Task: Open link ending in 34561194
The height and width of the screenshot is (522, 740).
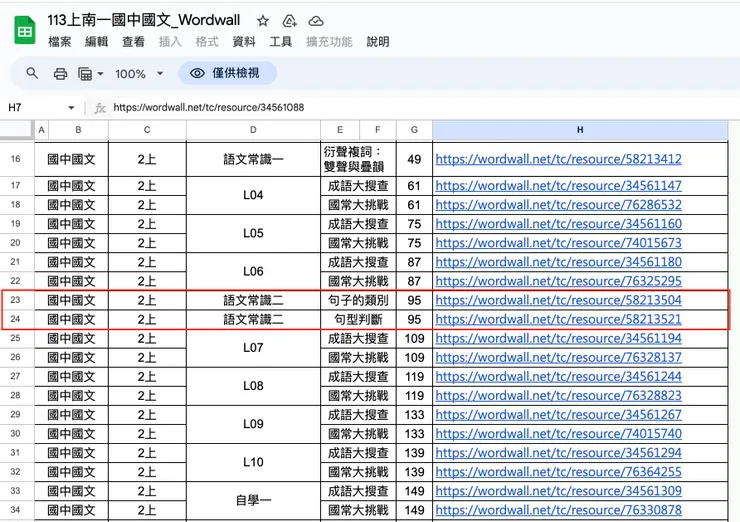Action: click(558, 338)
